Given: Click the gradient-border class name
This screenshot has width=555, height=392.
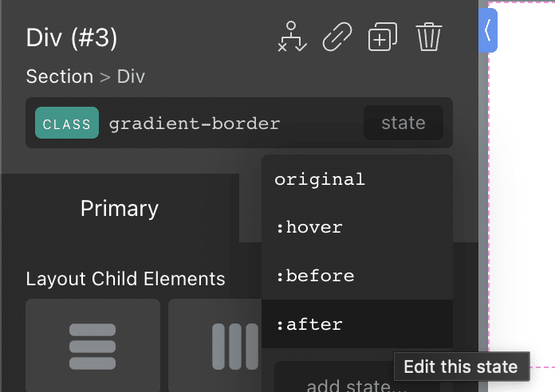Looking at the screenshot, I should pos(195,123).
